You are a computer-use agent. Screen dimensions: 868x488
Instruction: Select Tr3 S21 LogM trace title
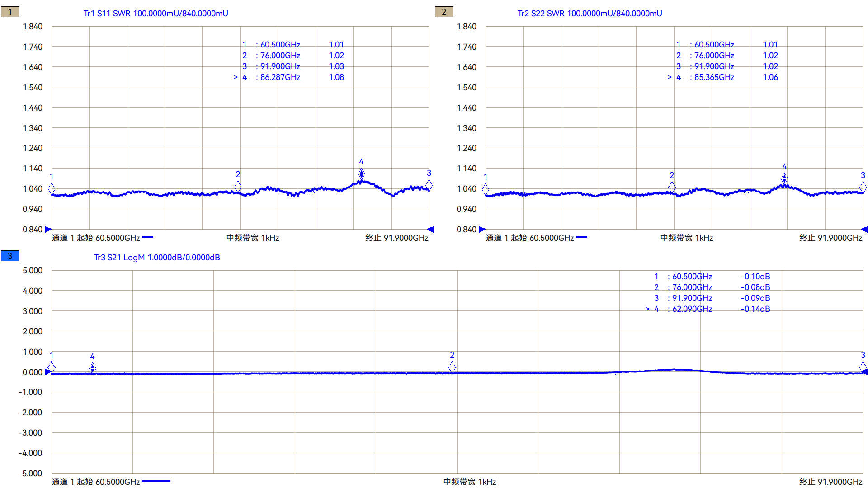coord(157,258)
